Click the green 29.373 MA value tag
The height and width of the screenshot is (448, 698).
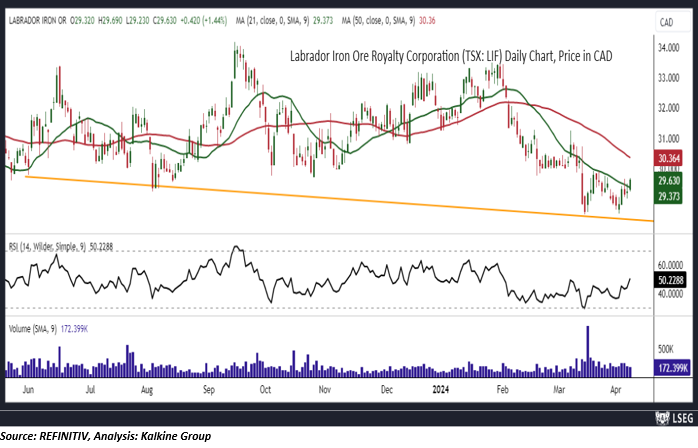tap(669, 196)
